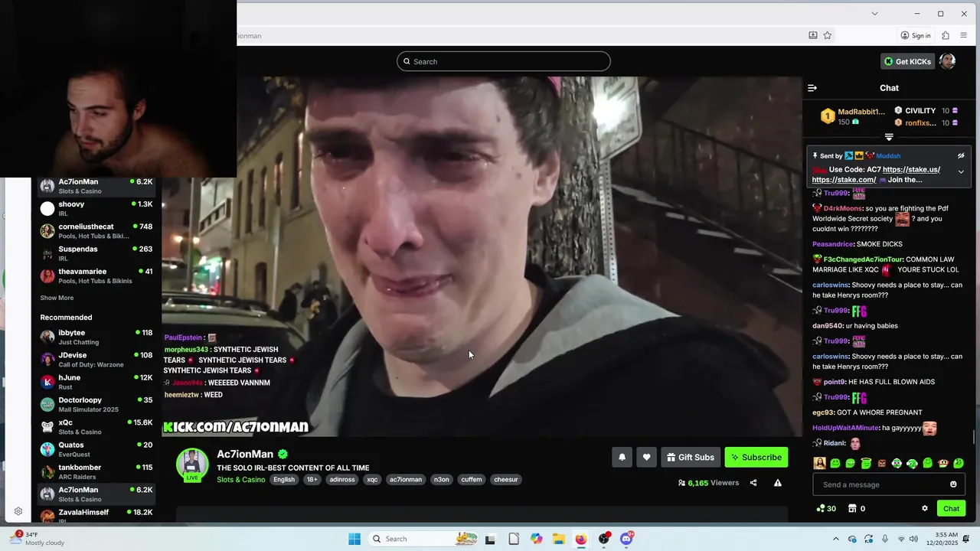Screen dimensions: 980x551
Task: Follow the channel with heart icon
Action: tap(646, 457)
